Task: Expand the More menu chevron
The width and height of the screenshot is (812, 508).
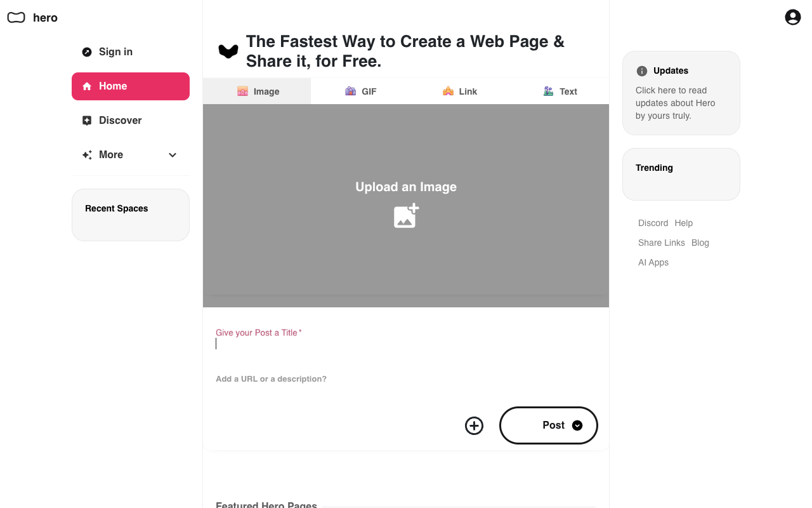Action: pos(173,155)
